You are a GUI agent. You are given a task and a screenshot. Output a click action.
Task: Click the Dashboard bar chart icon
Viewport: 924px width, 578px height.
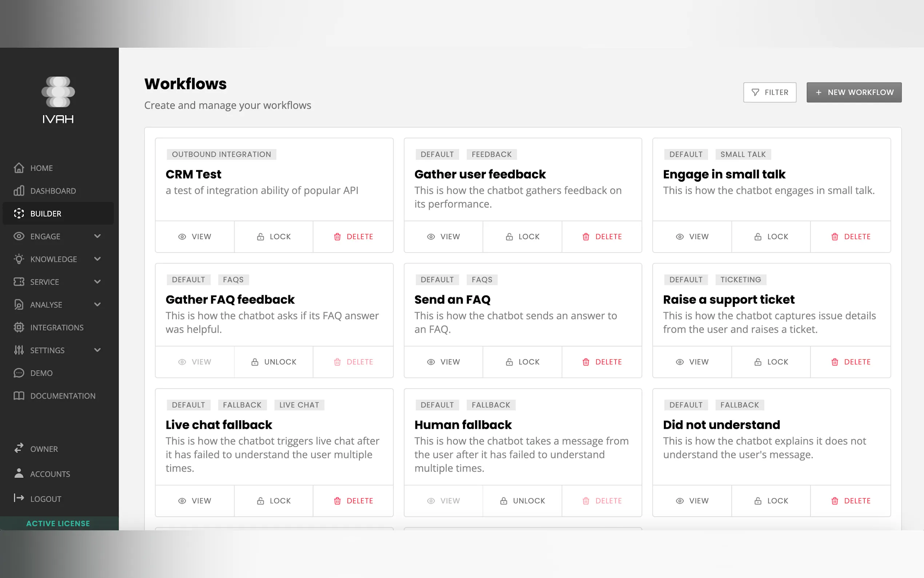pos(19,191)
